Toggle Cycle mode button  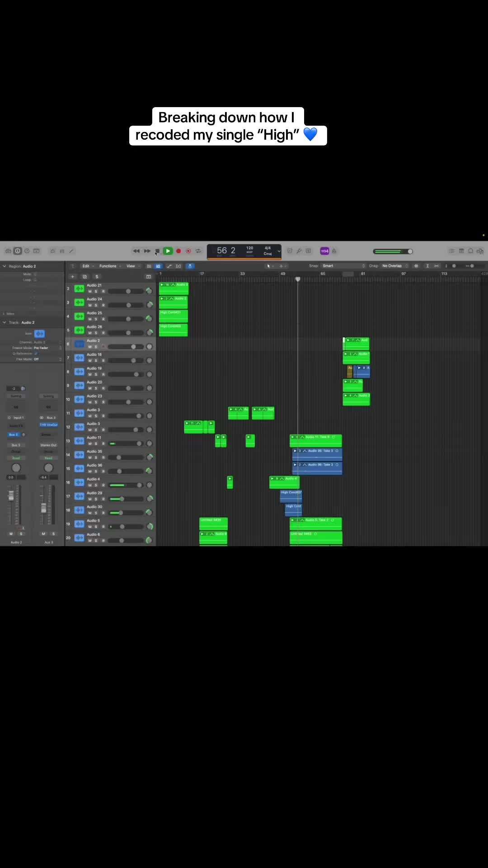click(x=198, y=251)
